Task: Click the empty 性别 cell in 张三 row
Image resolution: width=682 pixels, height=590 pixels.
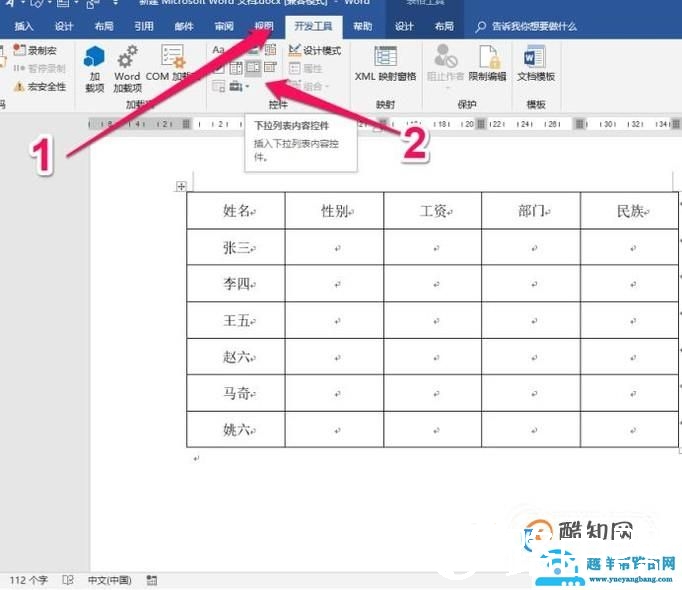Action: (334, 247)
